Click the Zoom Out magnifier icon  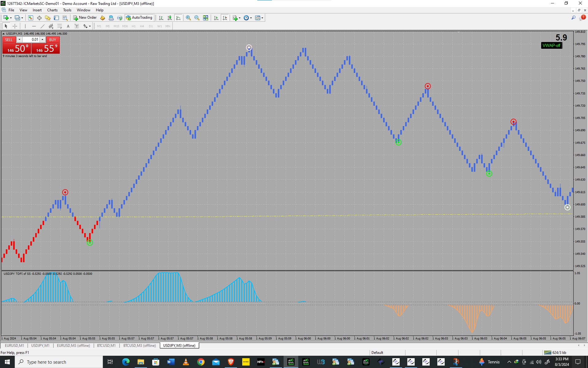coord(197,18)
